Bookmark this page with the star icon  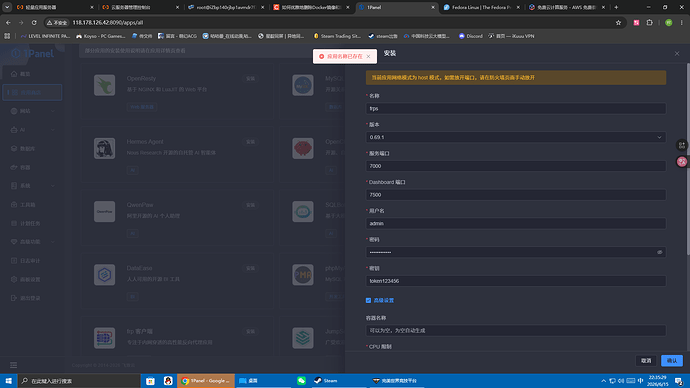click(618, 22)
